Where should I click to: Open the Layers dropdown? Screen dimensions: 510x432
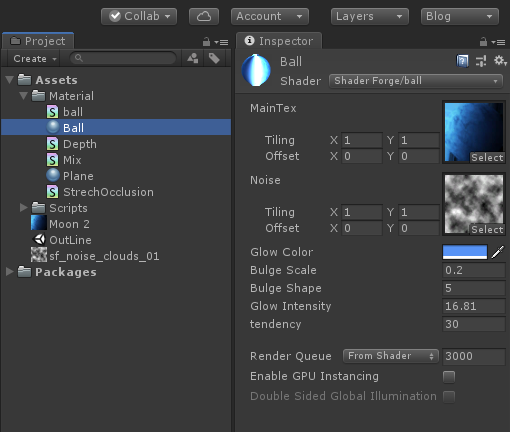(x=370, y=16)
